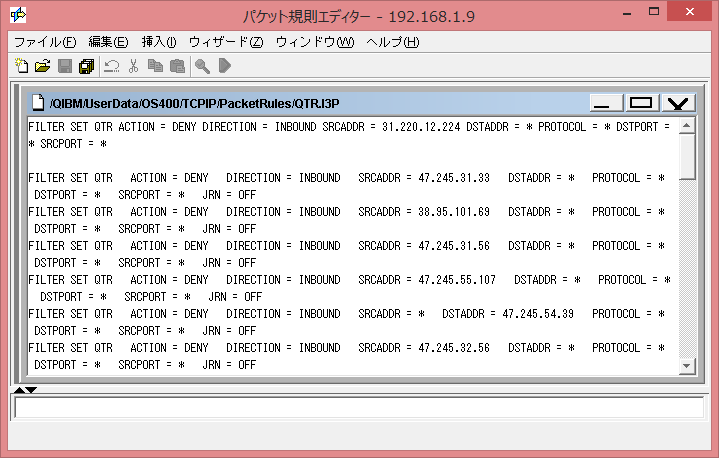This screenshot has height=458, width=719.
Task: Open the ファイル(F) menu
Action: (x=45, y=42)
